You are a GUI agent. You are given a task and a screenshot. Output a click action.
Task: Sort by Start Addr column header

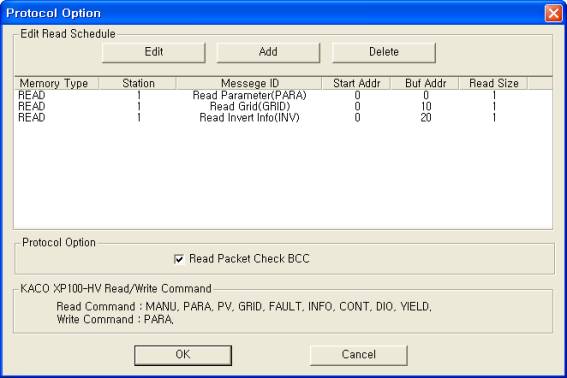click(x=356, y=83)
